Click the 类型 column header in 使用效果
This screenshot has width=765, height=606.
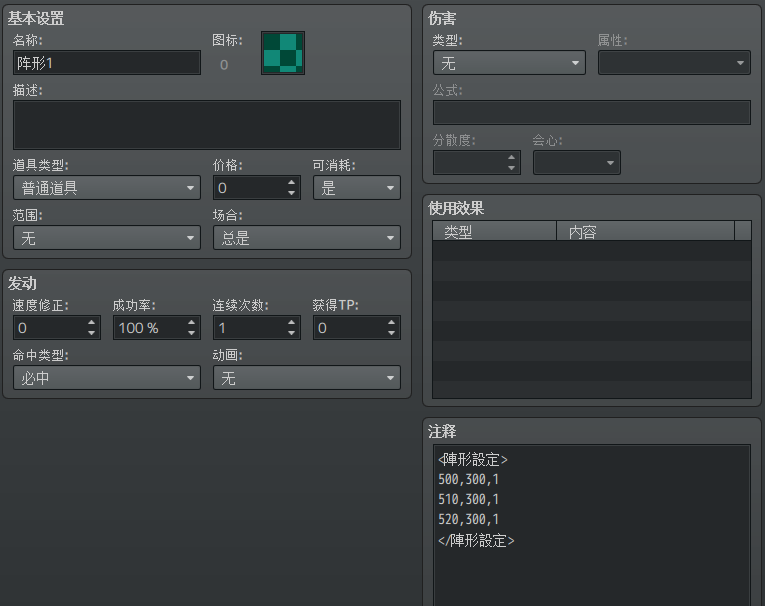tap(495, 231)
